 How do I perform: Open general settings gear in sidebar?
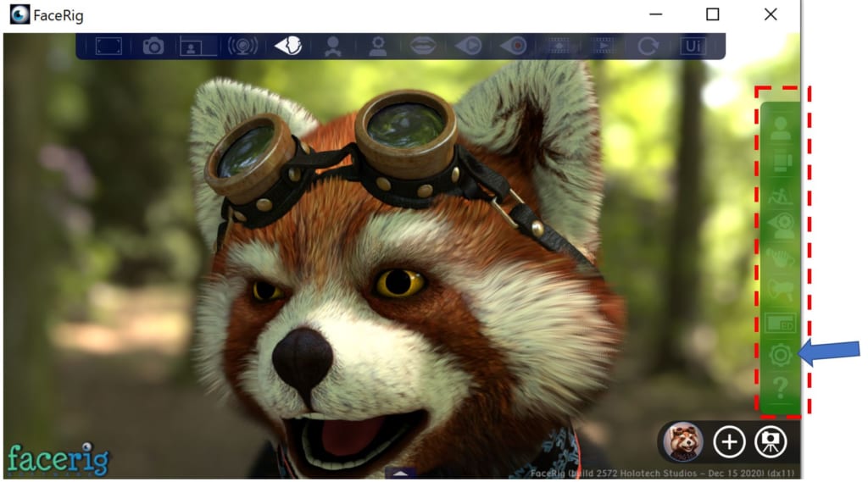tap(781, 355)
